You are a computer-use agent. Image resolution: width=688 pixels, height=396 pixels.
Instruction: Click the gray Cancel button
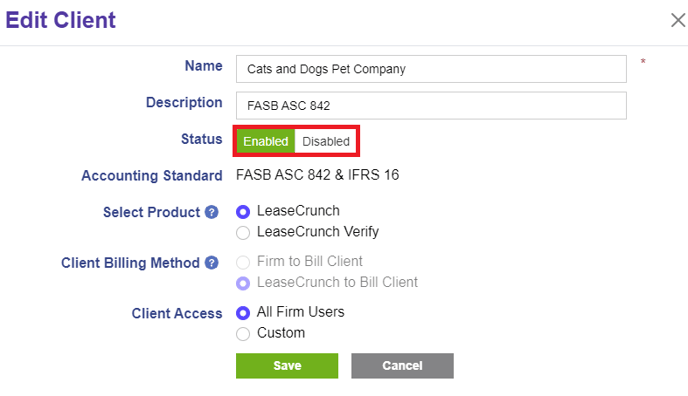point(402,366)
